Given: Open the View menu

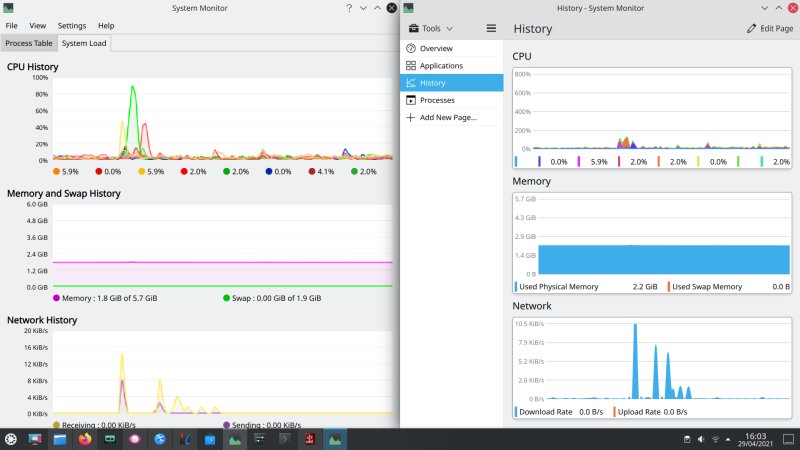Looking at the screenshot, I should point(38,25).
